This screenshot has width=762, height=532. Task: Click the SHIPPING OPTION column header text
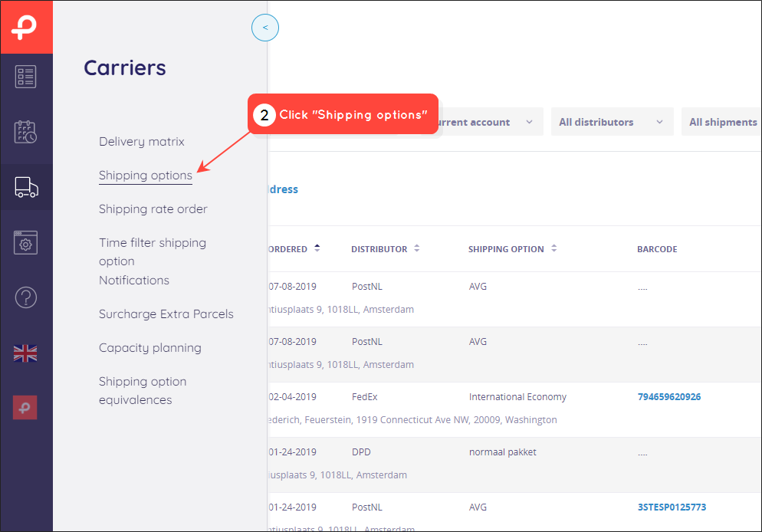(506, 249)
